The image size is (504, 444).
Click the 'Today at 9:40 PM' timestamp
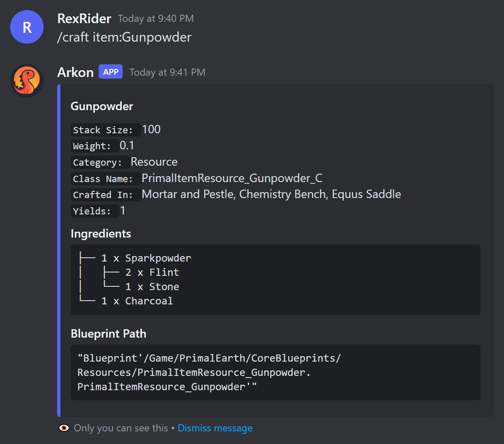pos(156,18)
